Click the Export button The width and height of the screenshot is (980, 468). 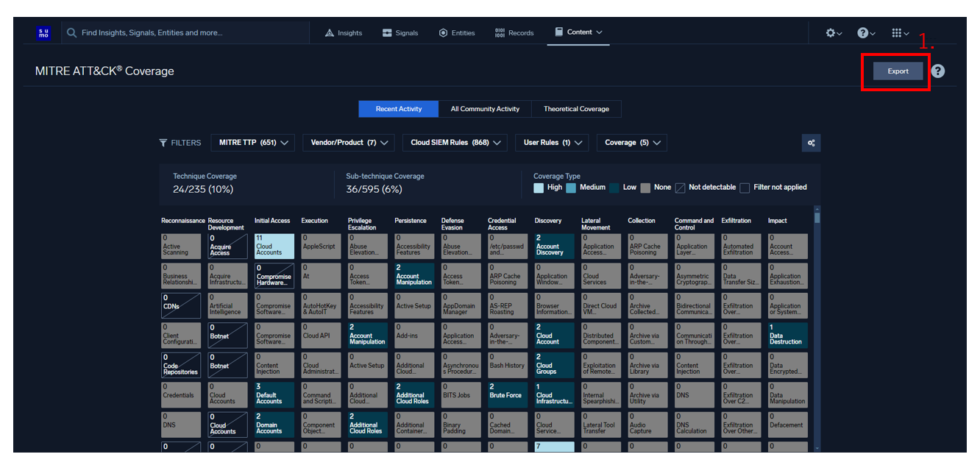tap(898, 71)
